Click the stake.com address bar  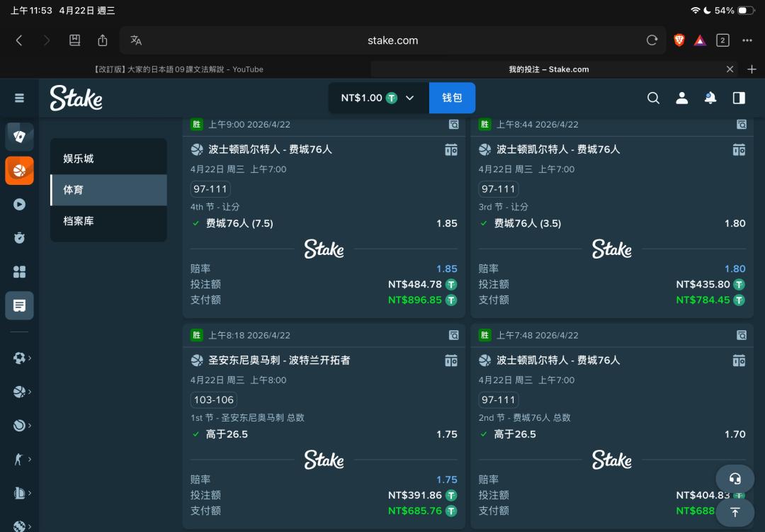(392, 40)
